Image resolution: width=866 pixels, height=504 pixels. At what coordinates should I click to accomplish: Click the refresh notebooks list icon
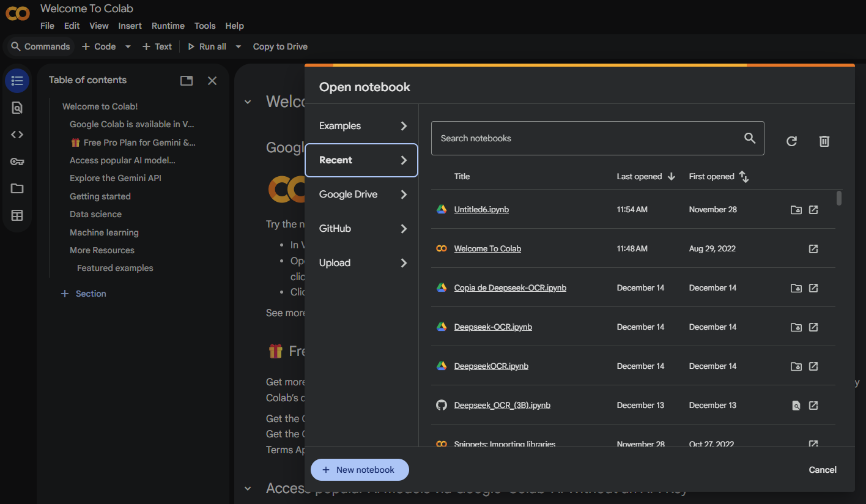[x=791, y=141]
